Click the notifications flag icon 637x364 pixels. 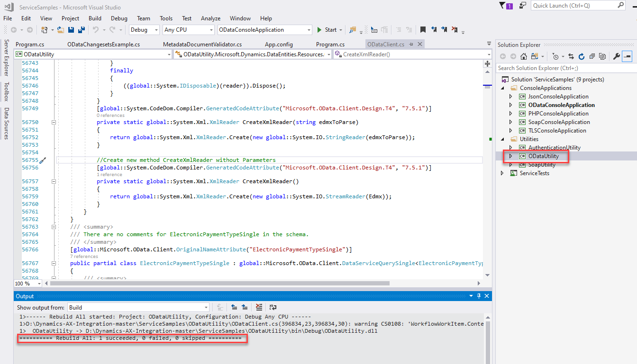(x=506, y=6)
